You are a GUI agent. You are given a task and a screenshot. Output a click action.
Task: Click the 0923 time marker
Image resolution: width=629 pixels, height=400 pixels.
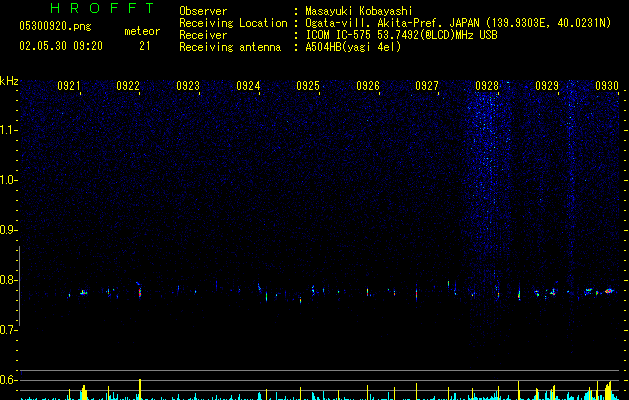click(x=188, y=85)
